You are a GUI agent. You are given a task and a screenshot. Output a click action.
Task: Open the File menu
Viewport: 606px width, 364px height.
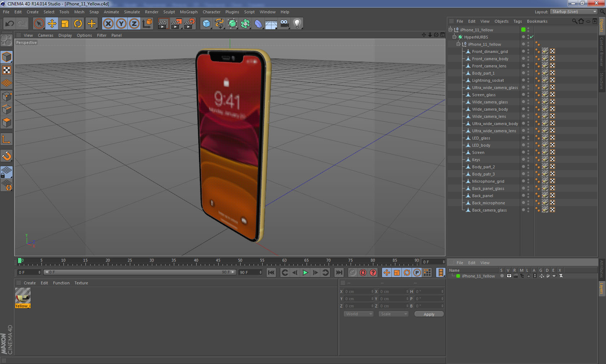tap(6, 12)
